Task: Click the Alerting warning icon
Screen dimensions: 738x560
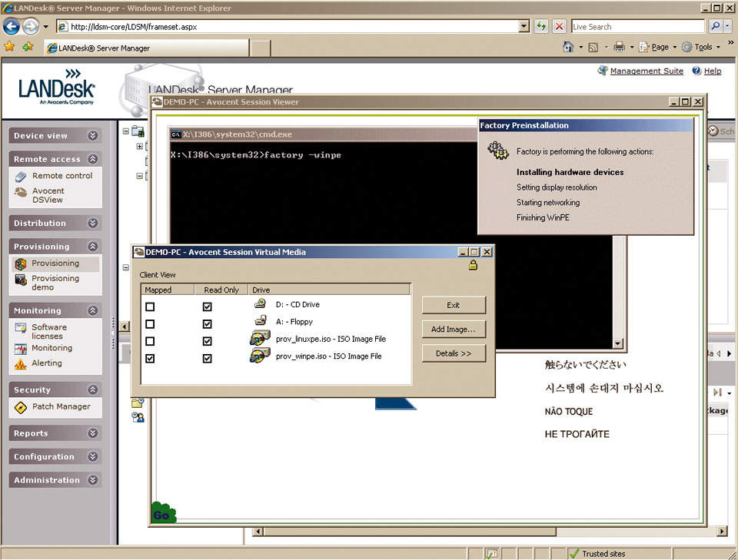Action: 21,363
